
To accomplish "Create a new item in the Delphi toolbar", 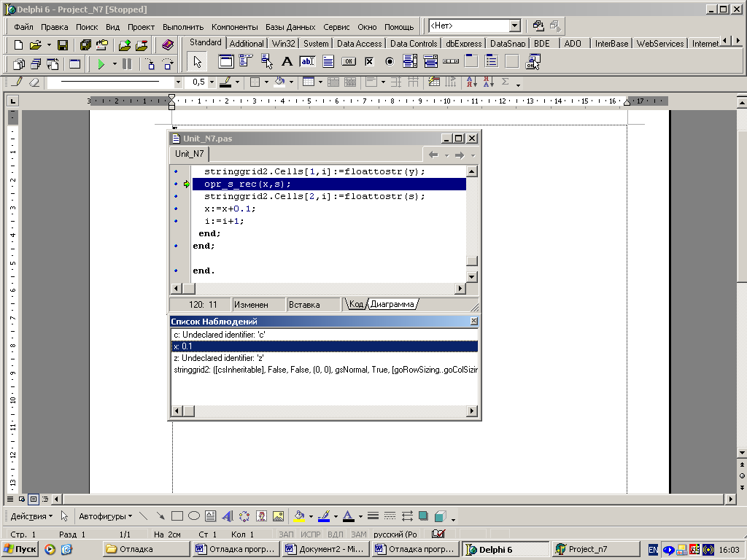I will pyautogui.click(x=18, y=45).
